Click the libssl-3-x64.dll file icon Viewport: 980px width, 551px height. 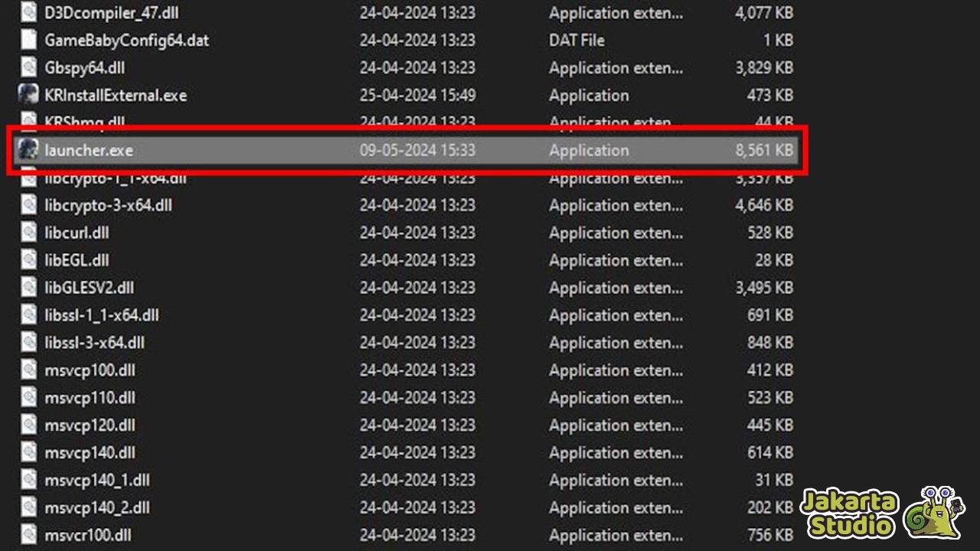(28, 343)
